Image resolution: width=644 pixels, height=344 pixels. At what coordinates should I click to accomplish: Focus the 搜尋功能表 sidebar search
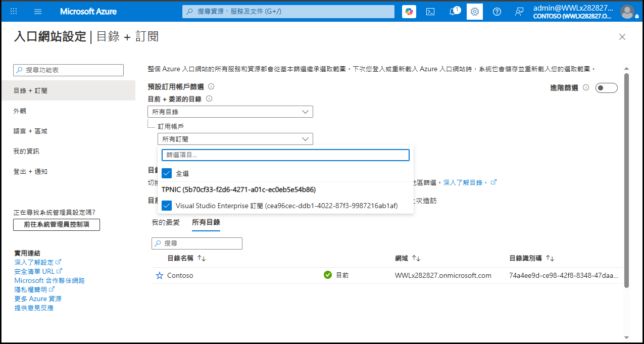click(68, 70)
